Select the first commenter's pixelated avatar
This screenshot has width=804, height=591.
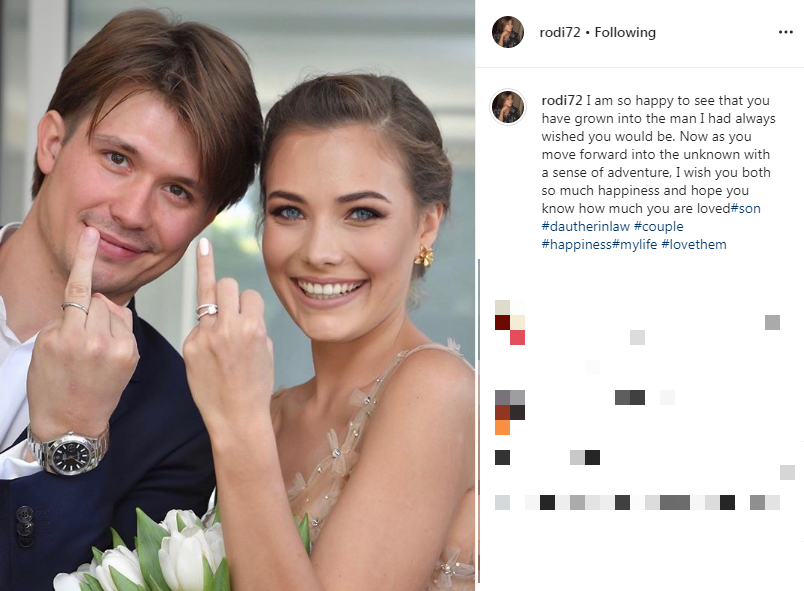click(x=510, y=322)
